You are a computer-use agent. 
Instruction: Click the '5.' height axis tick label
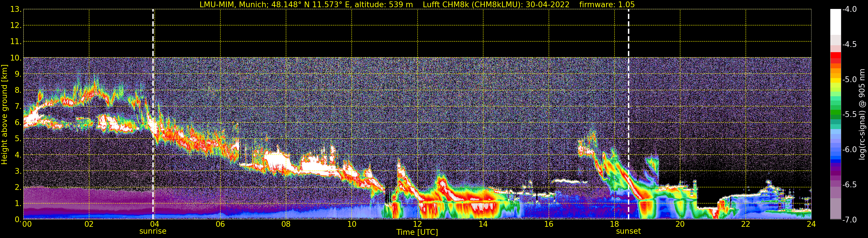point(18,139)
